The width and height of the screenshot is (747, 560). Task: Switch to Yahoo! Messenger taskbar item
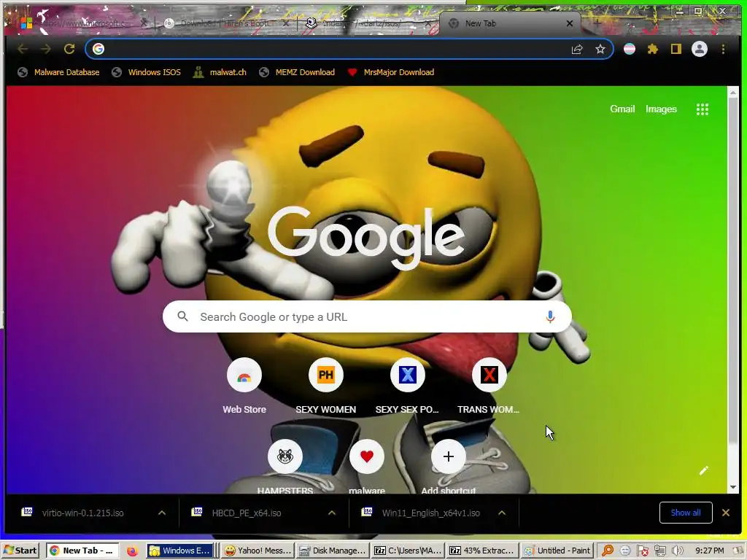258,551
